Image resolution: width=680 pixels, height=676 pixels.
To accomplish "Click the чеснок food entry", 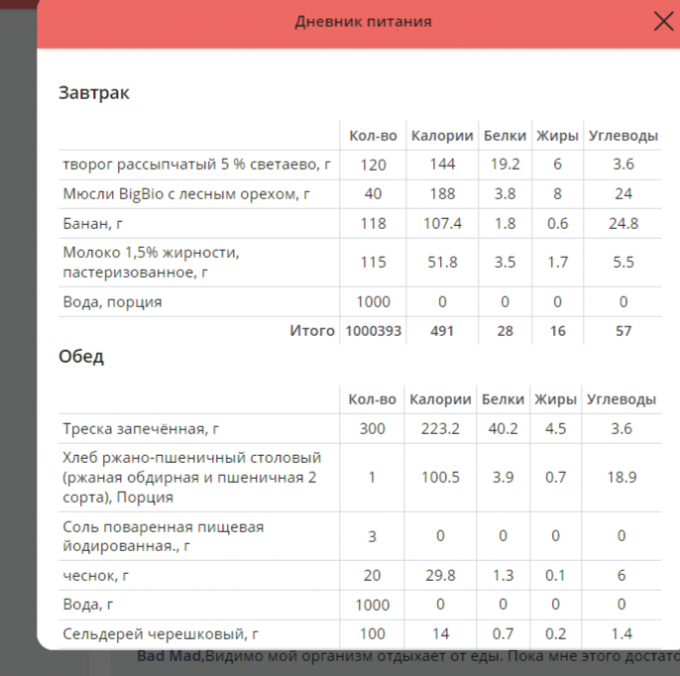I will [89, 575].
